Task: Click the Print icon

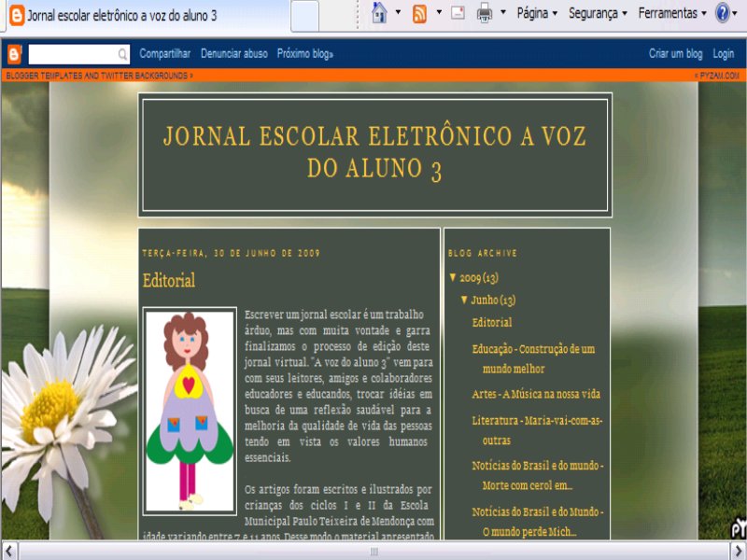Action: click(485, 13)
